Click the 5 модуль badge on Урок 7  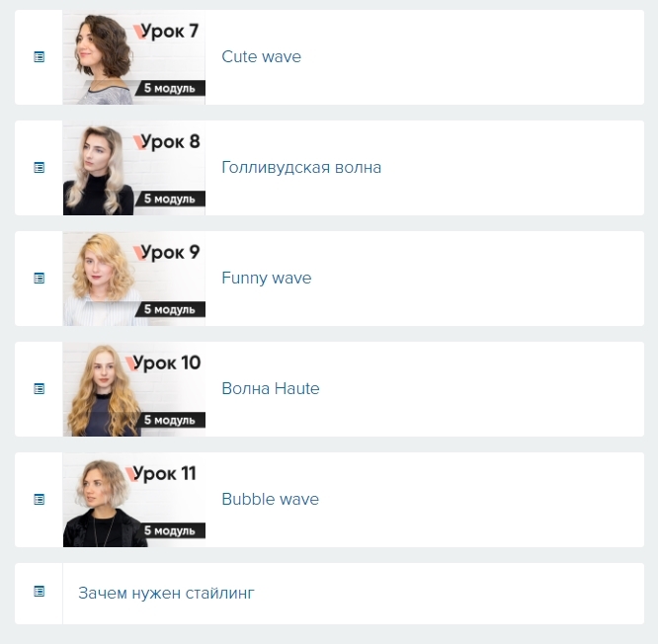[170, 88]
